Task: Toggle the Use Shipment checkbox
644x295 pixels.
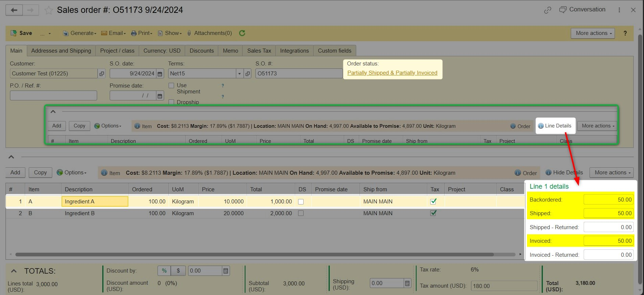Action: pos(171,85)
